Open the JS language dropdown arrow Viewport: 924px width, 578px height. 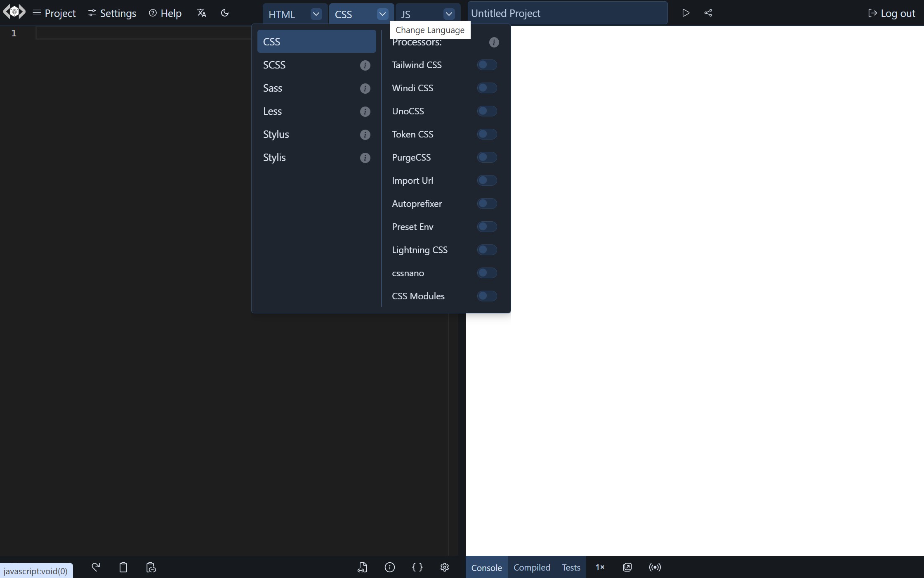[x=449, y=14]
